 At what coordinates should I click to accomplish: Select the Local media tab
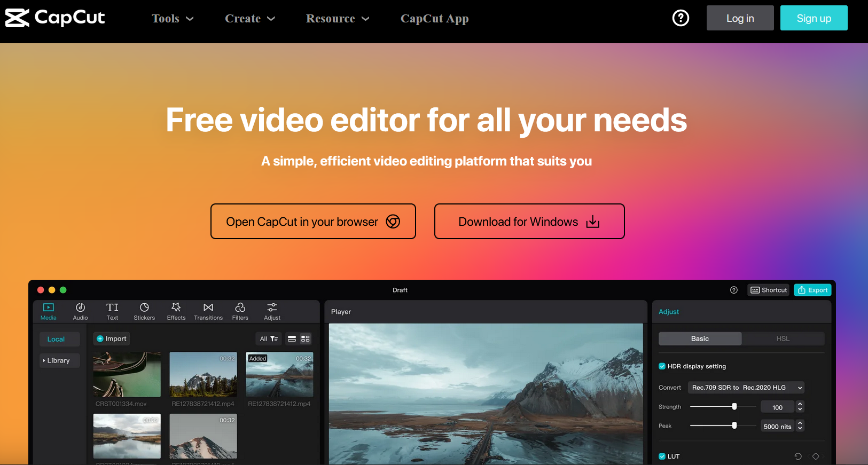tap(59, 339)
